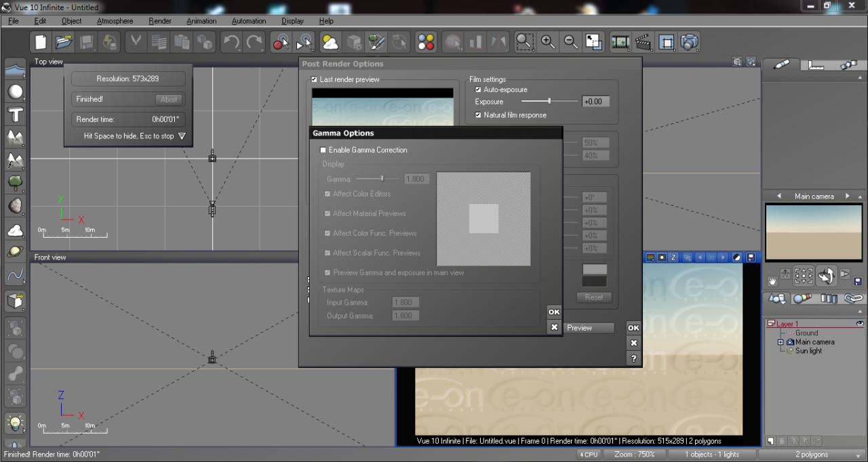Image resolution: width=868 pixels, height=462 pixels.
Task: Click the camera render icon in toolbar
Action: click(689, 43)
